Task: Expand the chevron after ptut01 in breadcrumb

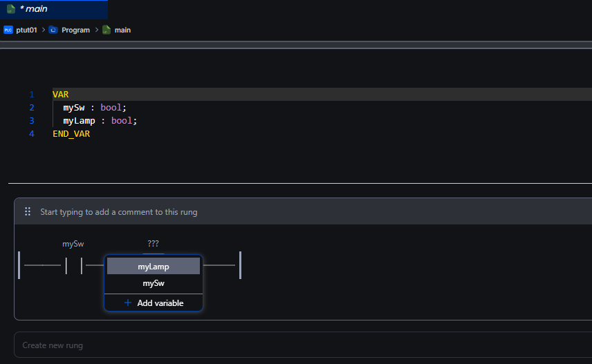Action: coord(43,30)
